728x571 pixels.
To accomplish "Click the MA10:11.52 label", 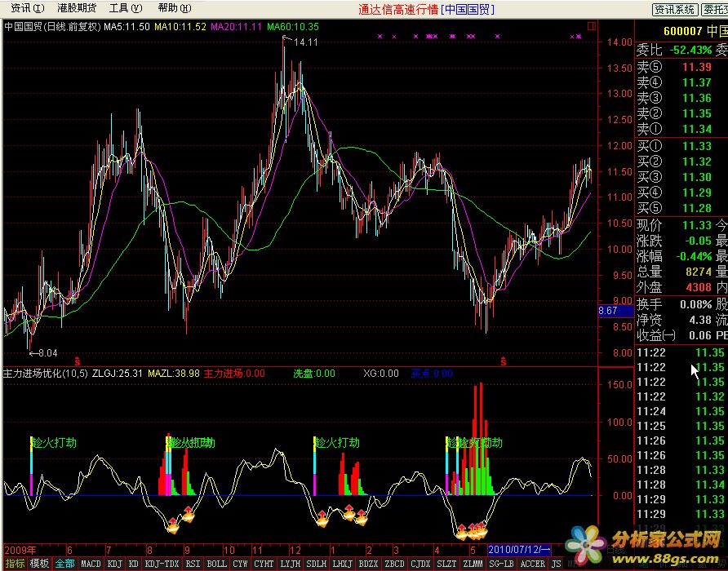I will [x=180, y=26].
